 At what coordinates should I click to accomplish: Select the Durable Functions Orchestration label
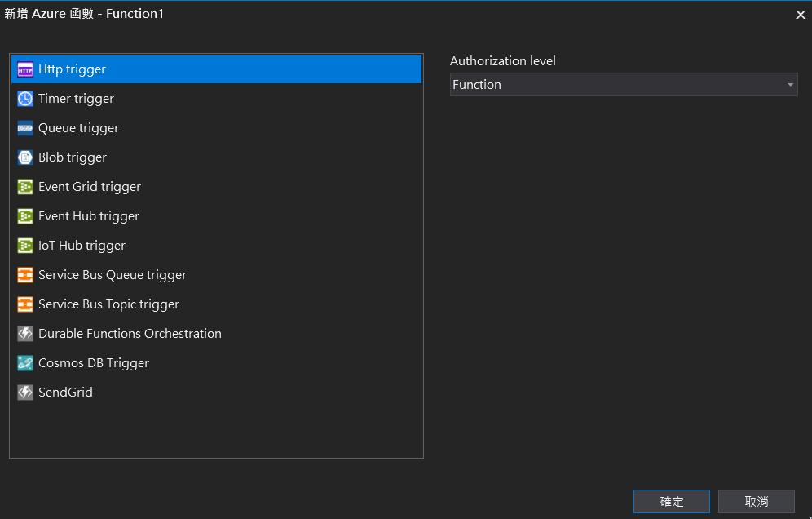(130, 334)
